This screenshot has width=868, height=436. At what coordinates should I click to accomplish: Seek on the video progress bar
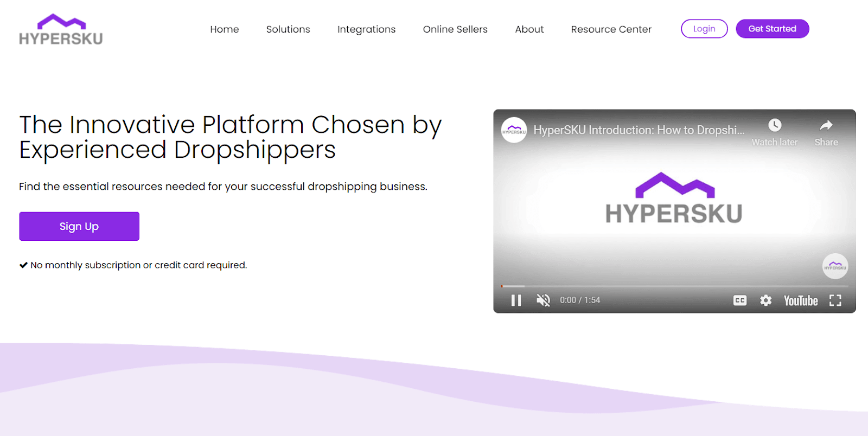[x=674, y=286]
